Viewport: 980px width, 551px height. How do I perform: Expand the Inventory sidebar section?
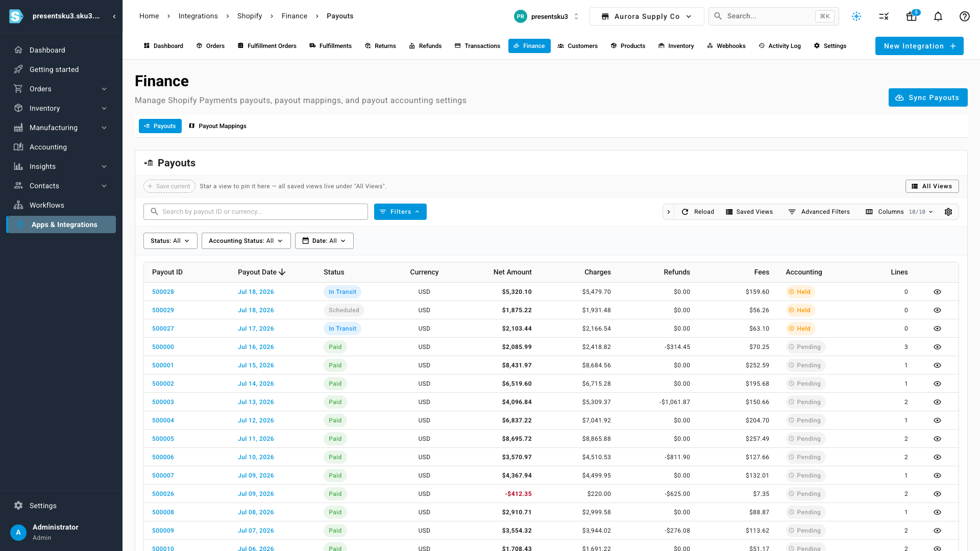pyautogui.click(x=104, y=108)
